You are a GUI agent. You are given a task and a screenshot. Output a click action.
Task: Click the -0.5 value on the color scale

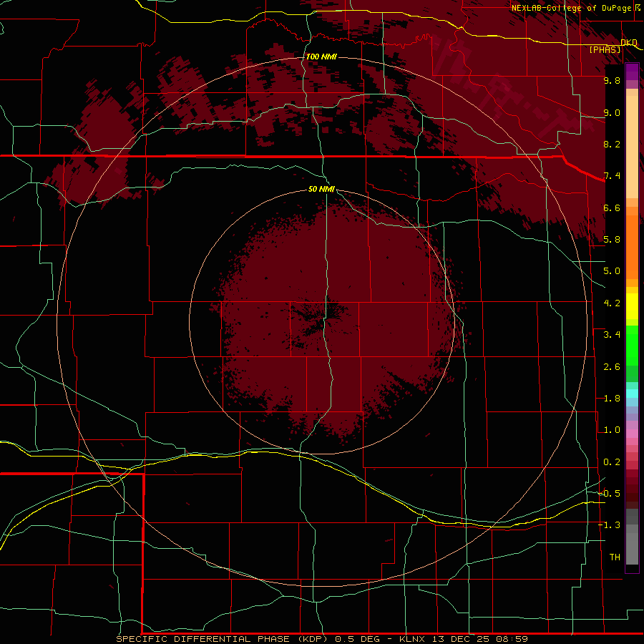tap(609, 494)
